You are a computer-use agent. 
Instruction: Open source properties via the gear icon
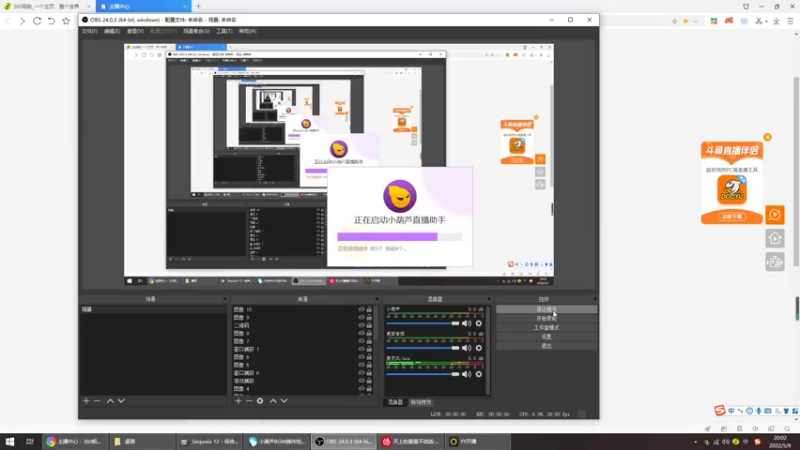click(x=260, y=401)
